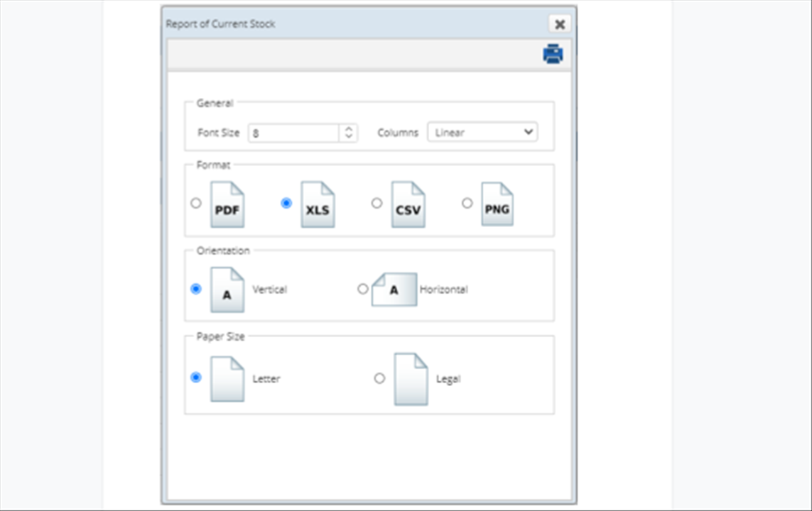Close the Report of Current Stock dialog
This screenshot has width=812, height=511.
coord(560,24)
